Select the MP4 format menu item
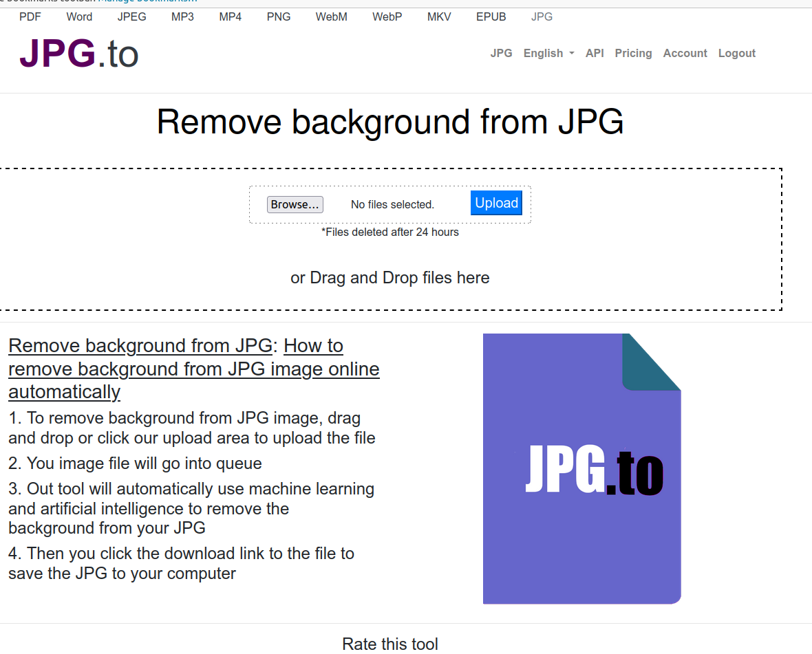The image size is (812, 654). [x=230, y=17]
